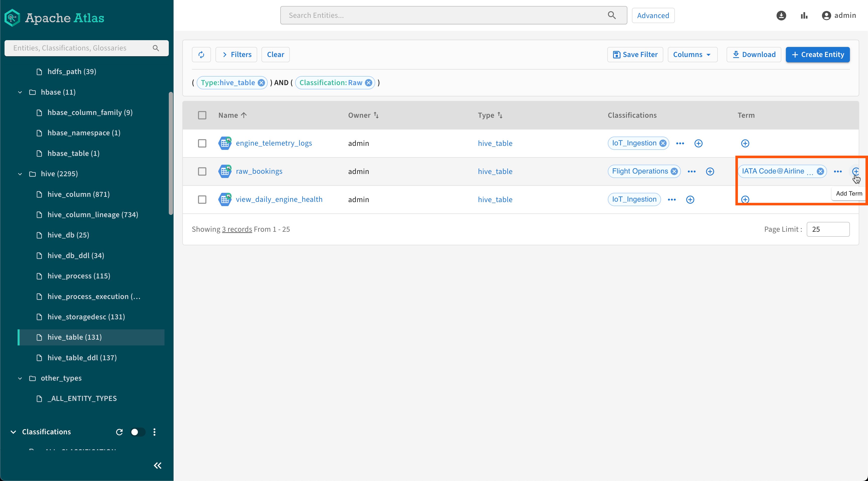
Task: Remove IoT_Ingestion from engine_telemetry_logs
Action: coord(663,143)
